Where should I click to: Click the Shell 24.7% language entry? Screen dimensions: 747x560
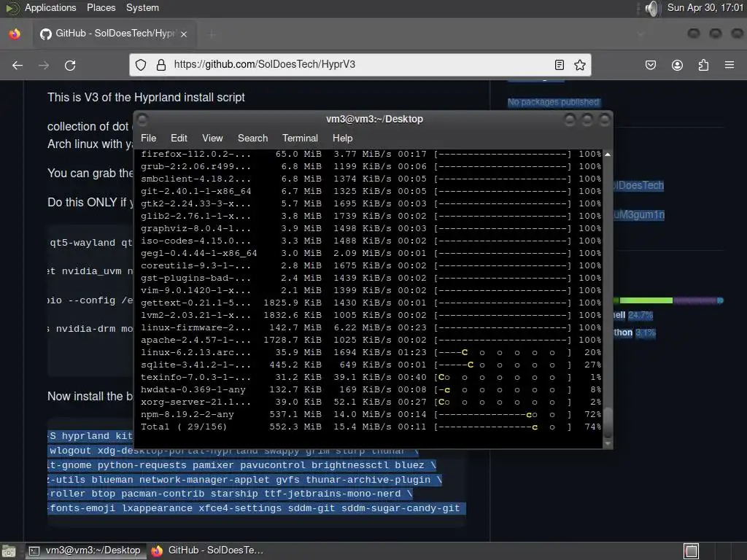[633, 315]
